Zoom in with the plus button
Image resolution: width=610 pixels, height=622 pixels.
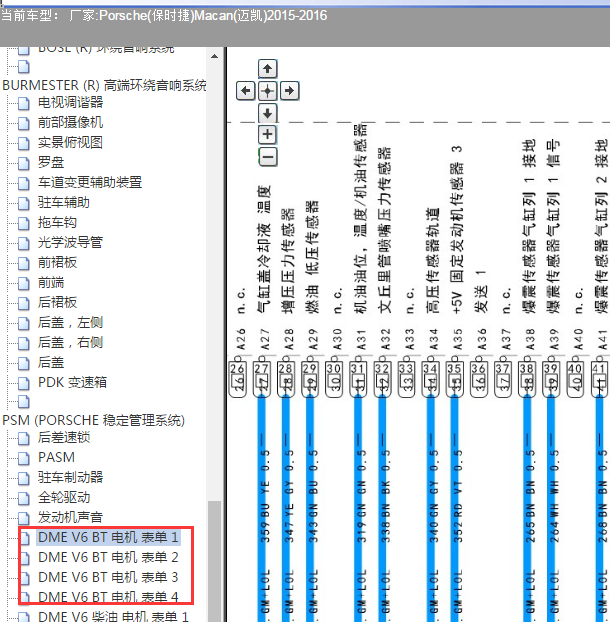(267, 134)
